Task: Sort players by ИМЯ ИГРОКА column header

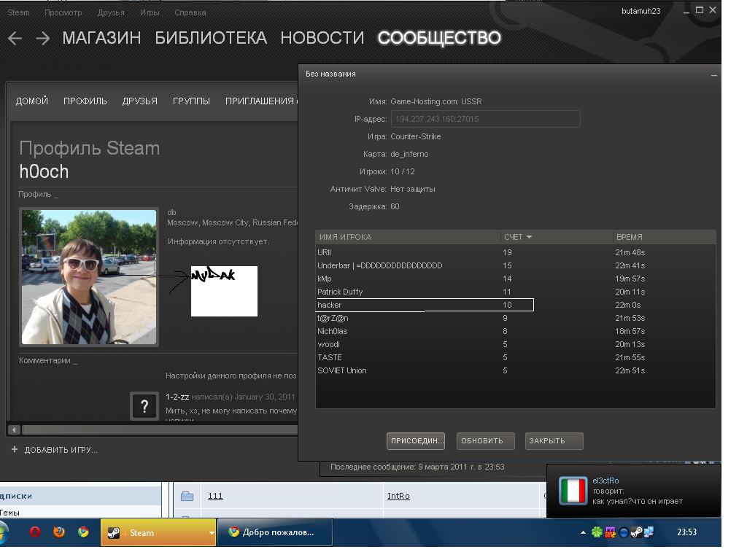Action: pyautogui.click(x=408, y=237)
